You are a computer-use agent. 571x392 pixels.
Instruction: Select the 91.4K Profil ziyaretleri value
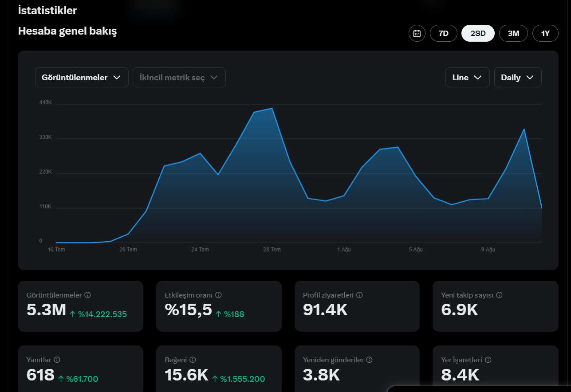[x=325, y=310]
